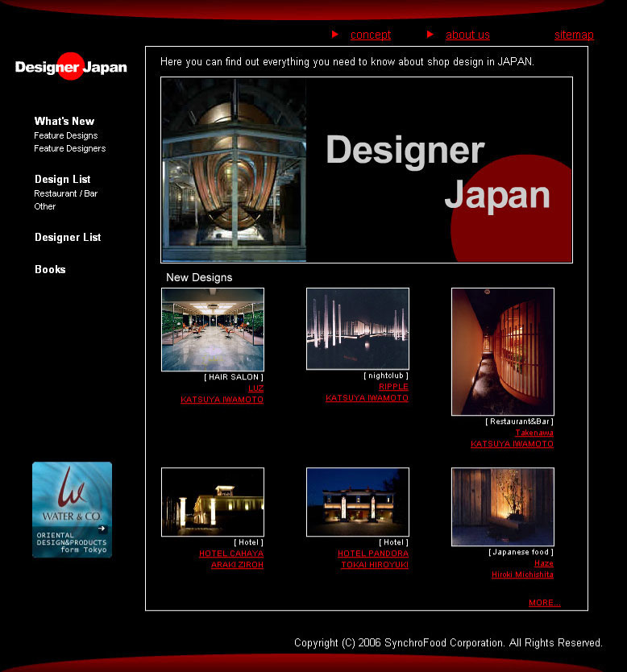Click the New Designs heading
Viewport: 627px width, 672px height.
199,277
